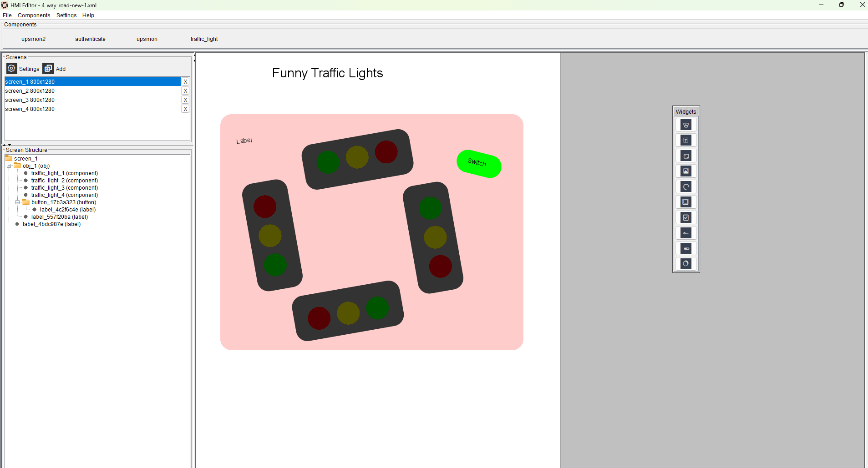Select the switch widget tool in Widgets panel
Viewport: 868px width, 468px height.
click(686, 125)
